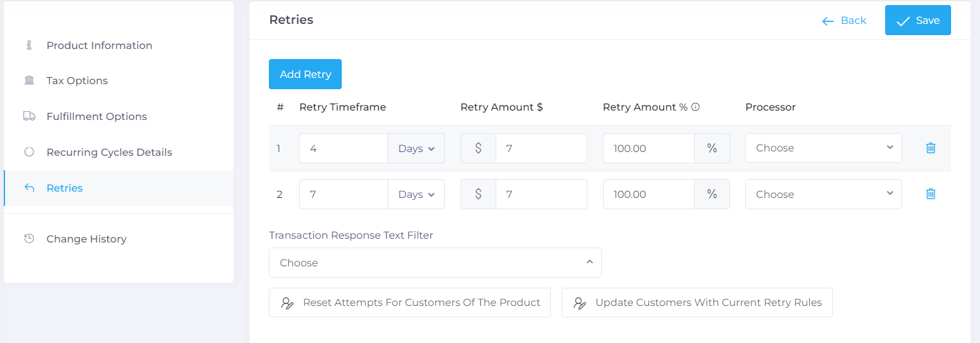Open the Processor Choose dropdown in row 2
The width and height of the screenshot is (980, 343).
tap(824, 194)
